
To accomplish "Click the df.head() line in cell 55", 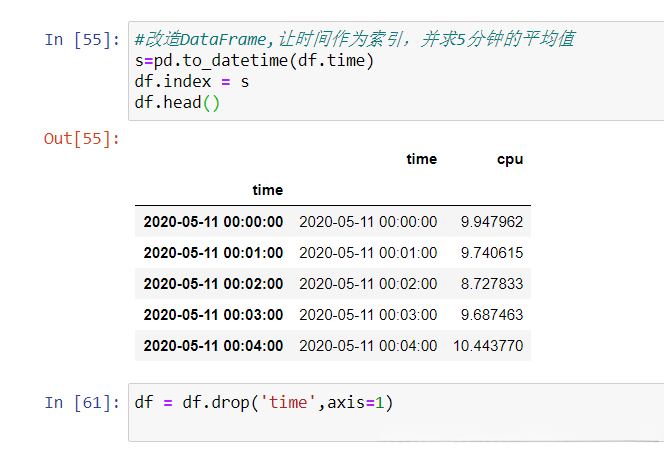I will click(176, 103).
